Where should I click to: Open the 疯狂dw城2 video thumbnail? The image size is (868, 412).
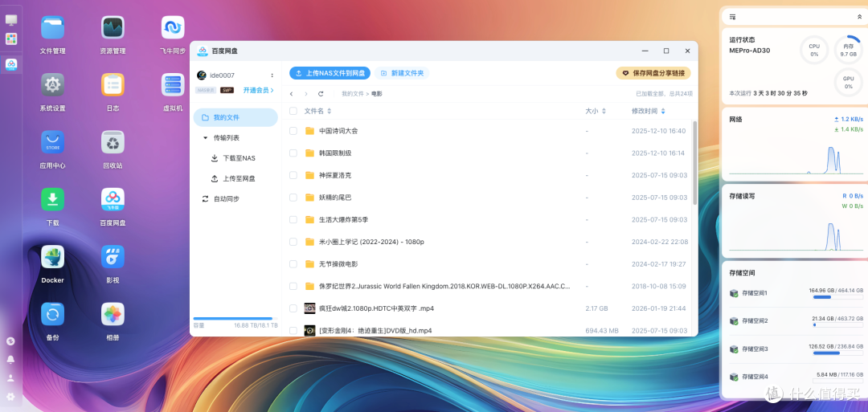coord(309,308)
